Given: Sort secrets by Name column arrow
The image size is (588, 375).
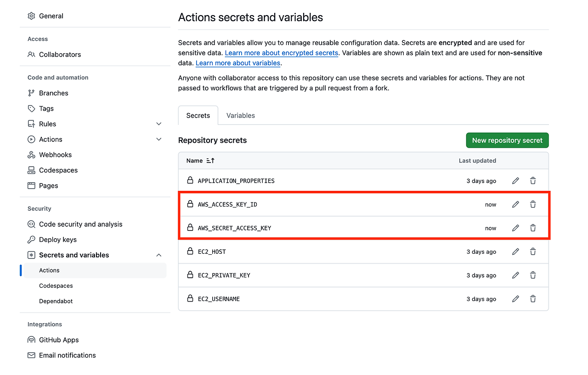Looking at the screenshot, I should point(210,161).
